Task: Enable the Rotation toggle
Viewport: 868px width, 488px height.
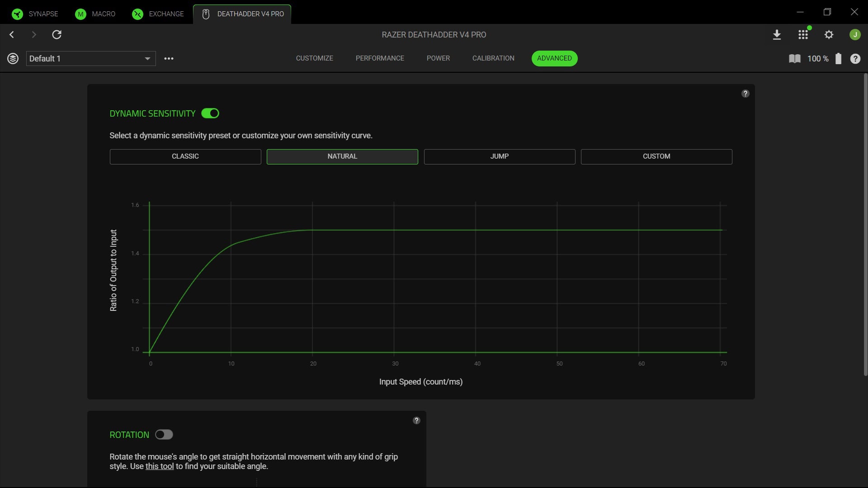Action: (x=164, y=435)
